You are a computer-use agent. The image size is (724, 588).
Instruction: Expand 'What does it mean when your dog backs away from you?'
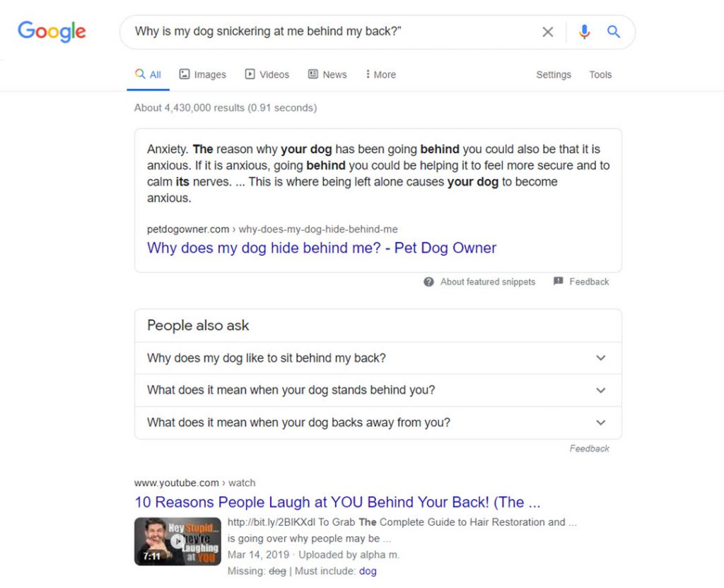[x=600, y=423]
